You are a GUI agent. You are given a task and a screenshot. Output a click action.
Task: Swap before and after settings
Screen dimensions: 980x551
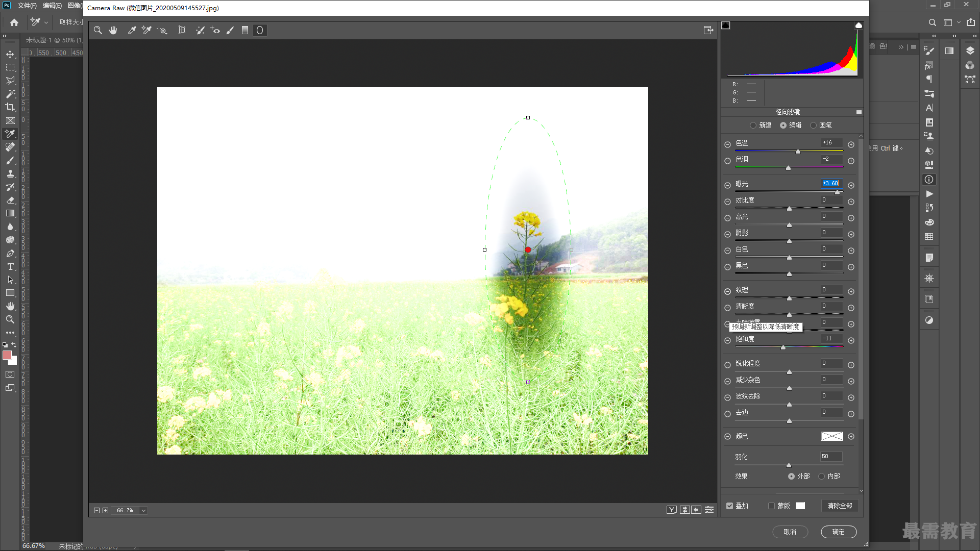click(685, 510)
